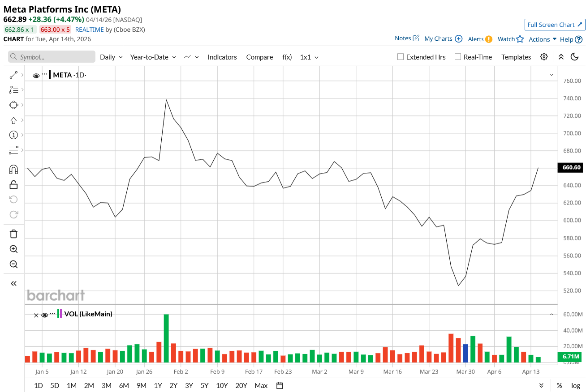Open the calendar date range picker
The width and height of the screenshot is (586, 392).
[x=280, y=386]
